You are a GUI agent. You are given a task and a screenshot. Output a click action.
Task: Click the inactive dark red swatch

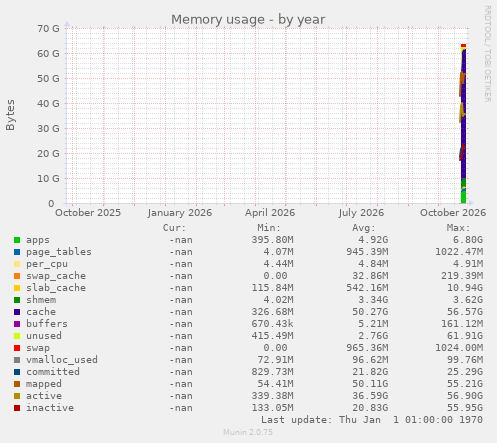pyautogui.click(x=17, y=408)
